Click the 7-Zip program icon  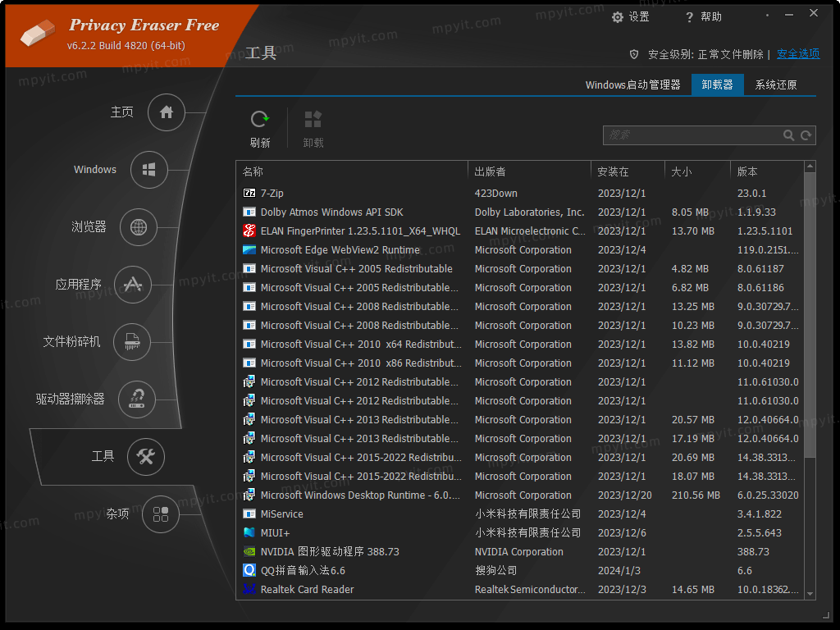[249, 193]
